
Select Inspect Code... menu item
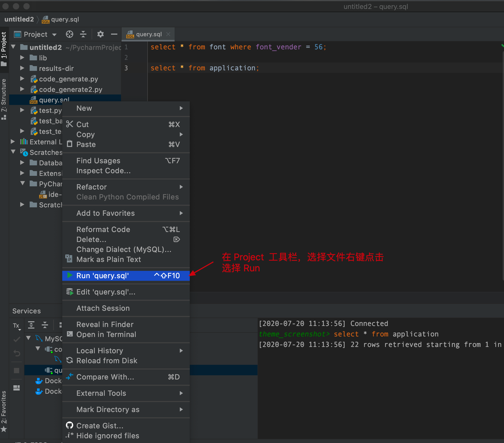126,171
